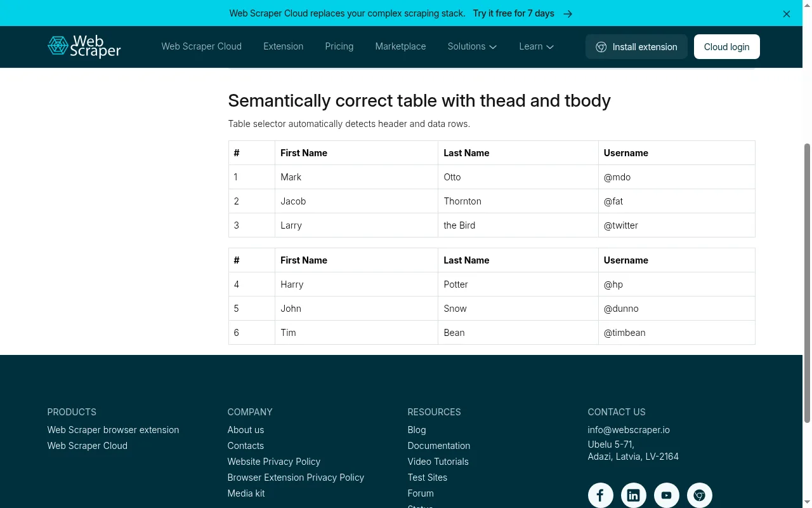Open the Contacts footer link
812x508 pixels.
[246, 446]
